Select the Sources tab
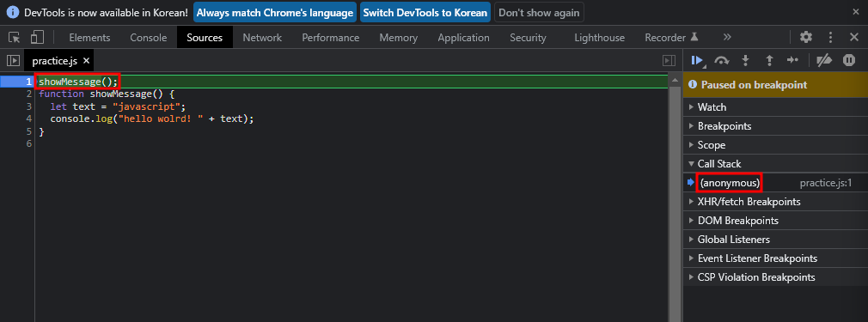The image size is (868, 322). click(205, 38)
